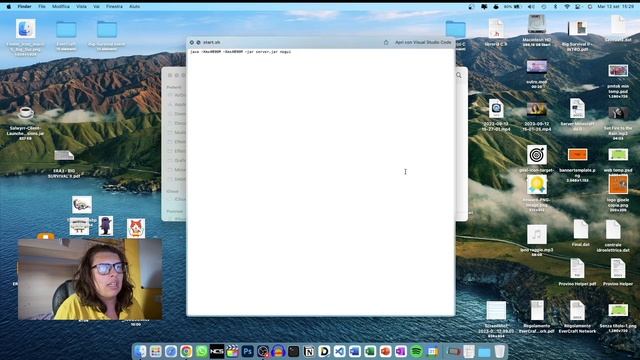Launch Google Chrome from the Dock
This screenshot has height=360, width=640.
pyautogui.click(x=186, y=351)
